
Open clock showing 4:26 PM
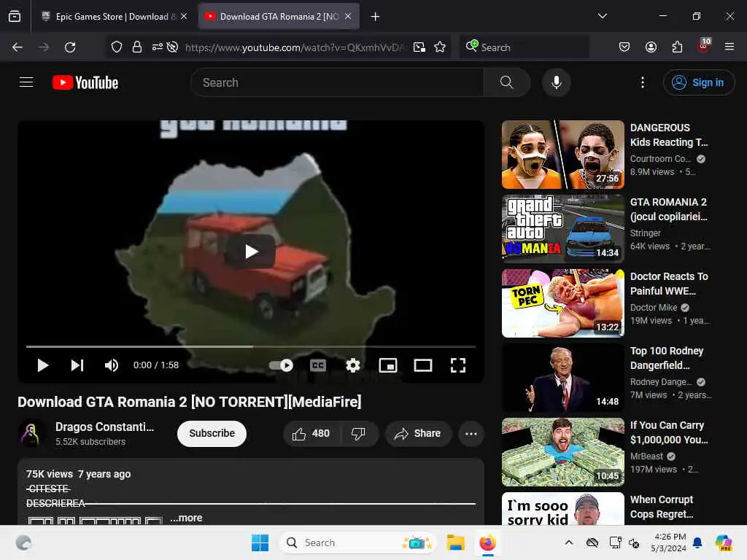click(668, 542)
